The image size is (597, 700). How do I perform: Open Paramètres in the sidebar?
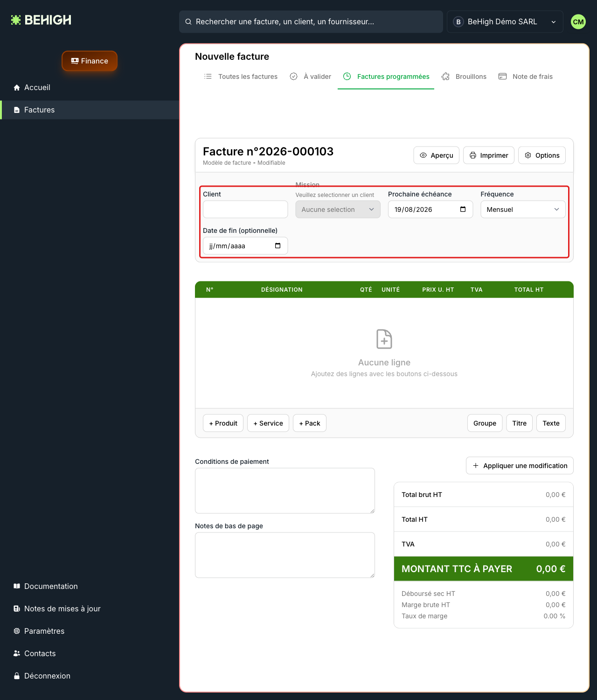point(44,631)
